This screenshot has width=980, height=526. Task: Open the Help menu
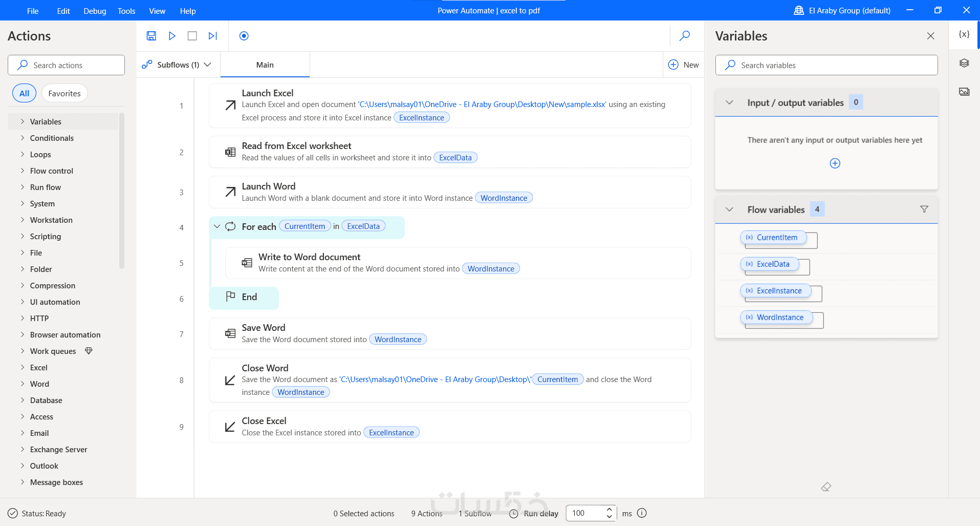pyautogui.click(x=188, y=11)
